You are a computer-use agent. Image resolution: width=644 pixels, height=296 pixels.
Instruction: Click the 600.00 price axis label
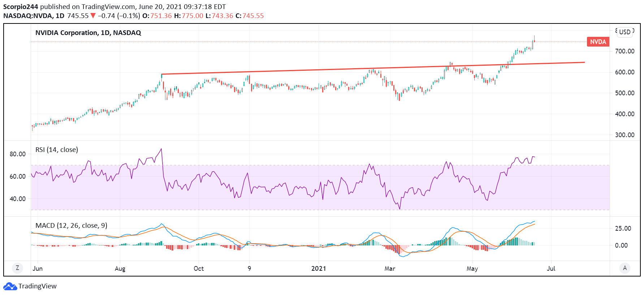coord(625,72)
